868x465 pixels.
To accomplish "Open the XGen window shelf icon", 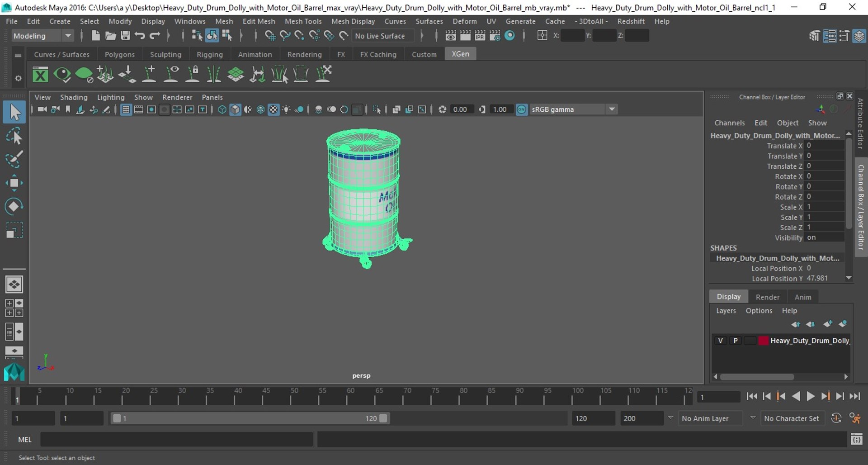I will pyautogui.click(x=40, y=74).
